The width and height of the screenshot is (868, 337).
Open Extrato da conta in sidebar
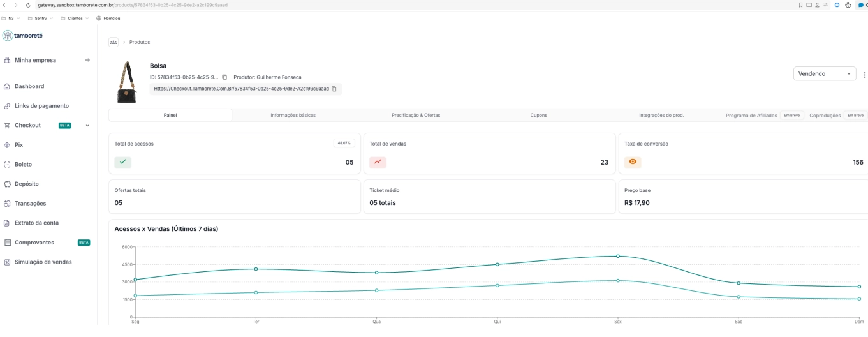36,223
